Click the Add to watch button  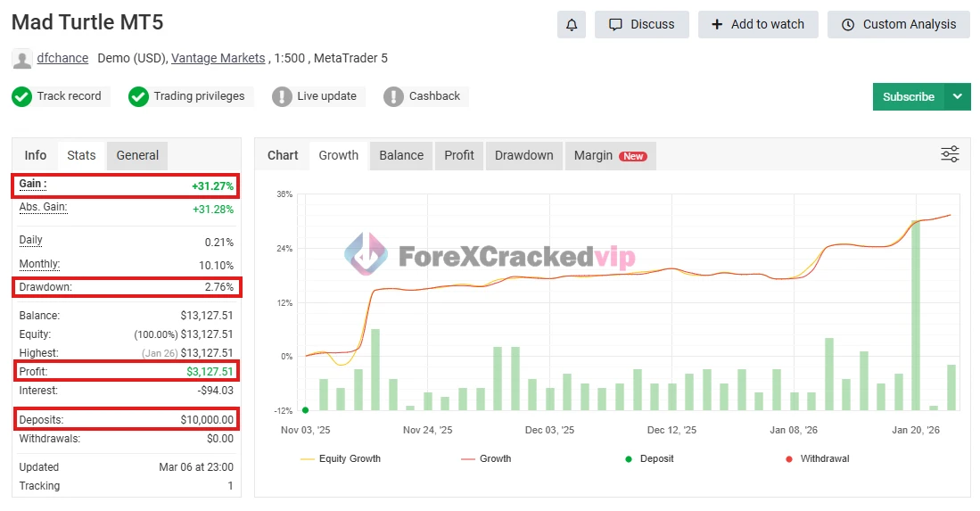[757, 25]
